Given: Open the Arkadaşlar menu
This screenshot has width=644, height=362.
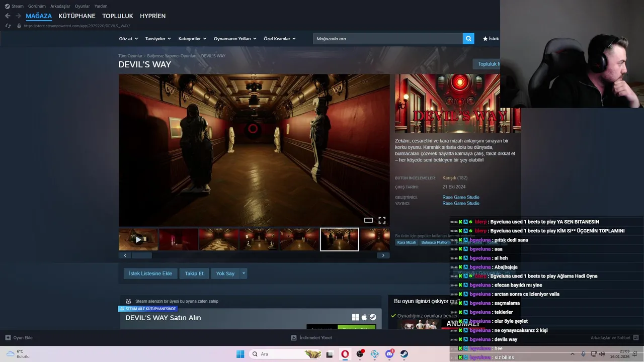Looking at the screenshot, I should click(x=60, y=6).
